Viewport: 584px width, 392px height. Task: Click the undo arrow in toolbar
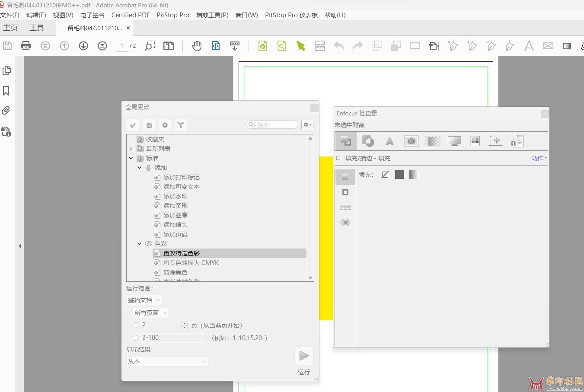click(x=339, y=46)
